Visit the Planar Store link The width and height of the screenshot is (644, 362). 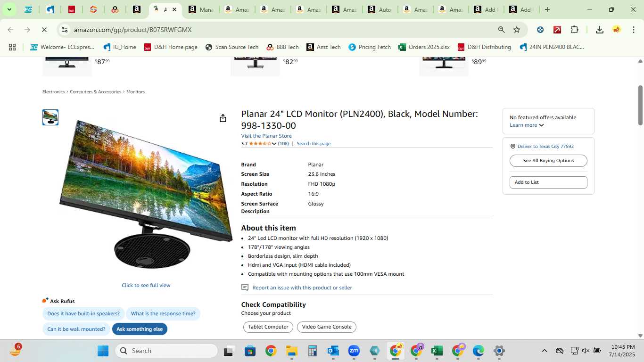[x=266, y=136]
